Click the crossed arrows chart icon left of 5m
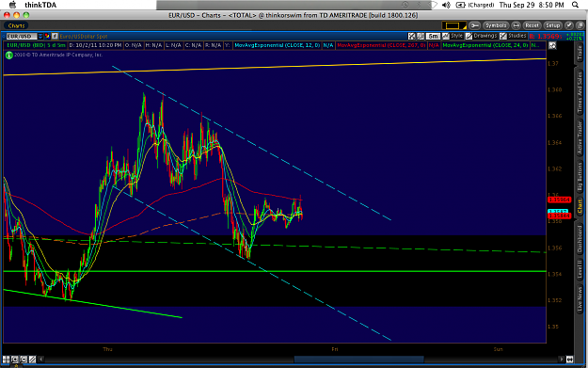588x368 pixels. coord(412,36)
